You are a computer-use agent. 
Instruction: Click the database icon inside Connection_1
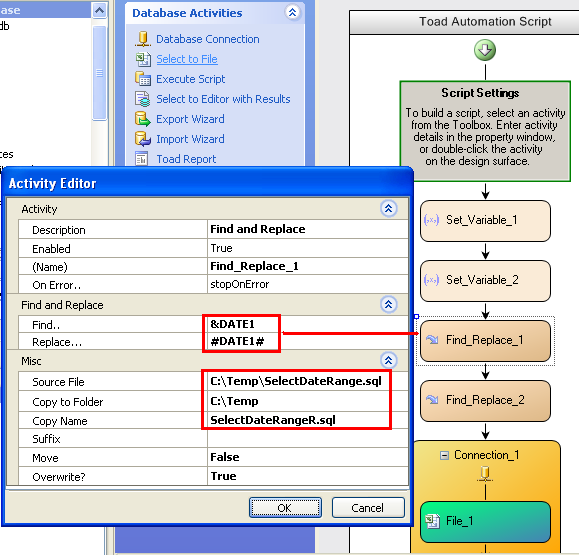tap(485, 473)
